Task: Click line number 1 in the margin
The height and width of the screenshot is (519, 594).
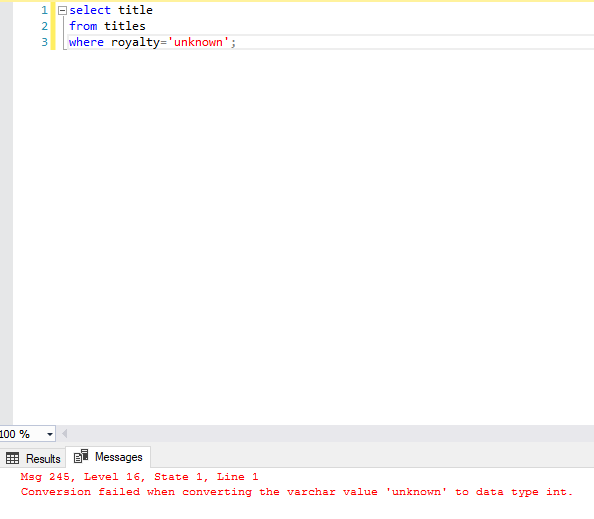Action: pos(45,10)
